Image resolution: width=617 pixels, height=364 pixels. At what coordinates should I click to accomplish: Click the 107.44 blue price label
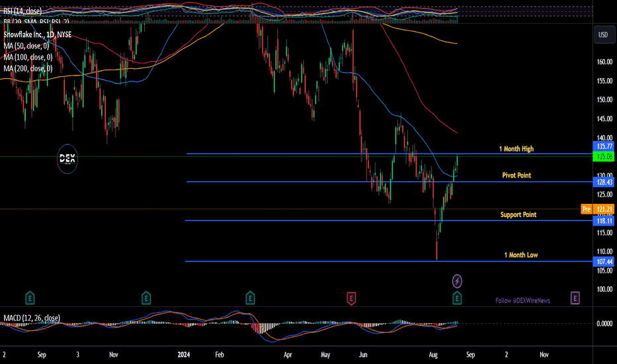(x=603, y=261)
